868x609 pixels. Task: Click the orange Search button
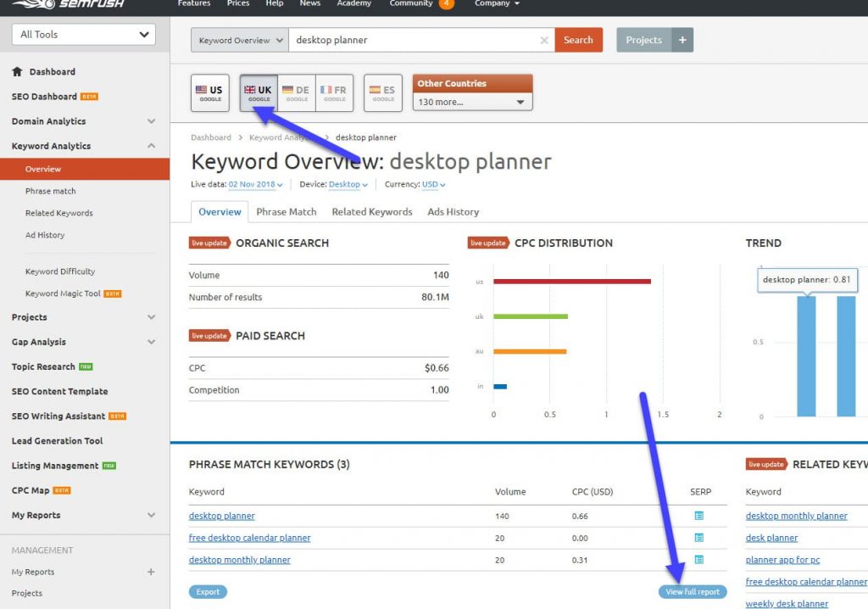coord(578,40)
